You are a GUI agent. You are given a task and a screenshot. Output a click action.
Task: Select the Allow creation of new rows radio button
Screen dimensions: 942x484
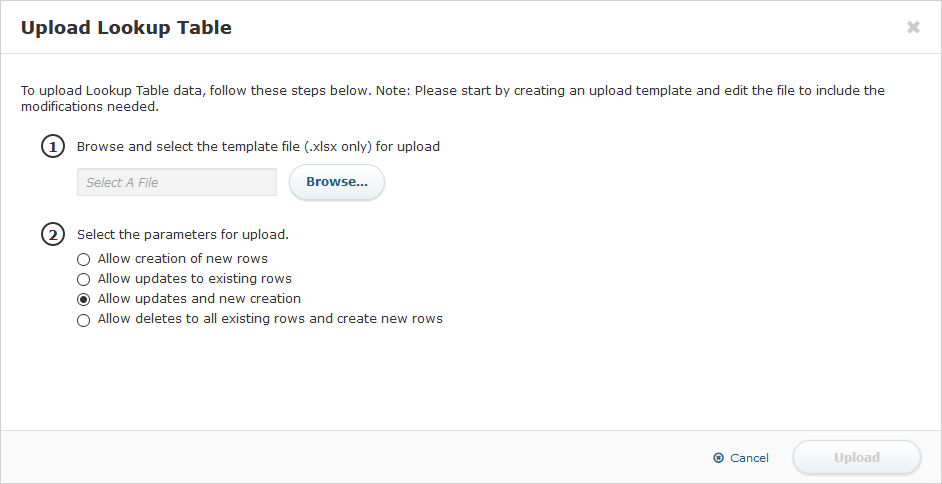click(x=84, y=260)
